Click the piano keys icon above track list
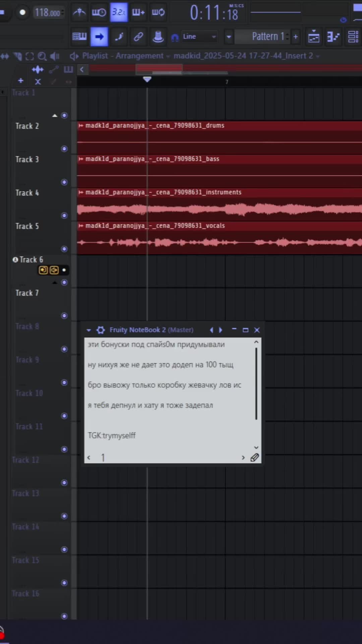Screen dimensions: 362x644 coord(68,69)
